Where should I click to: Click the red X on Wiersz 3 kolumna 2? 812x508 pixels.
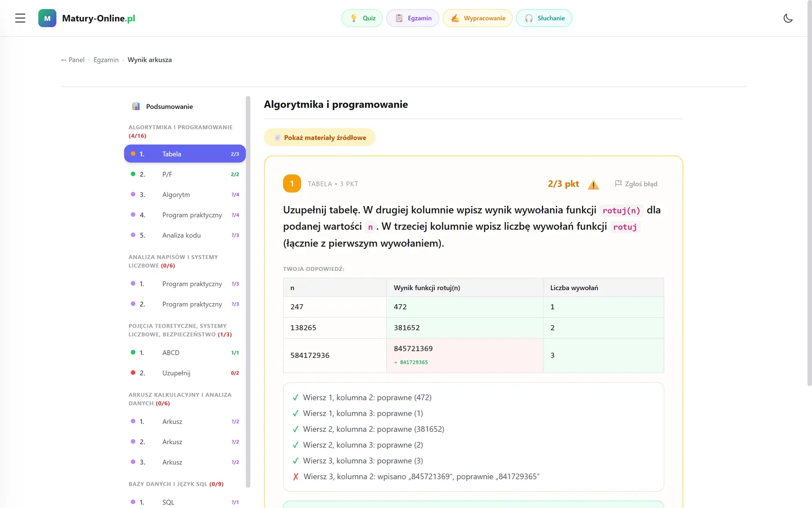point(295,477)
